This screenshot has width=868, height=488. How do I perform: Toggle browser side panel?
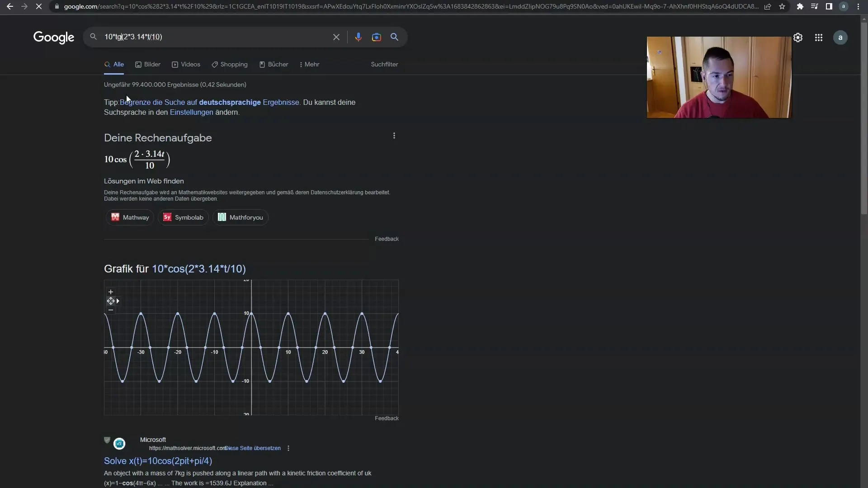tap(829, 6)
